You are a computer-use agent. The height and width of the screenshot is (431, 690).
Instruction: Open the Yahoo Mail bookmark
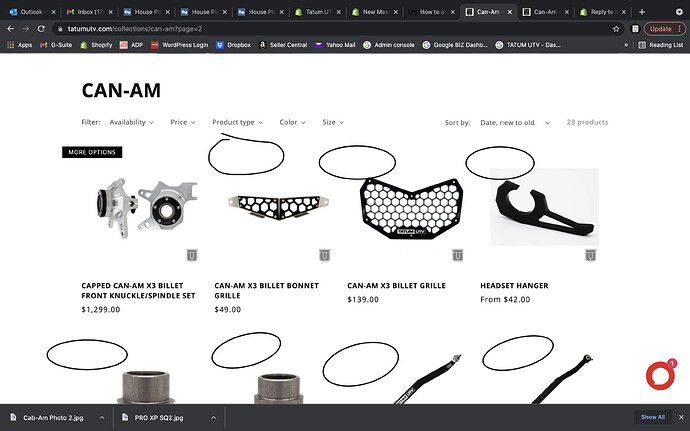[335, 45]
